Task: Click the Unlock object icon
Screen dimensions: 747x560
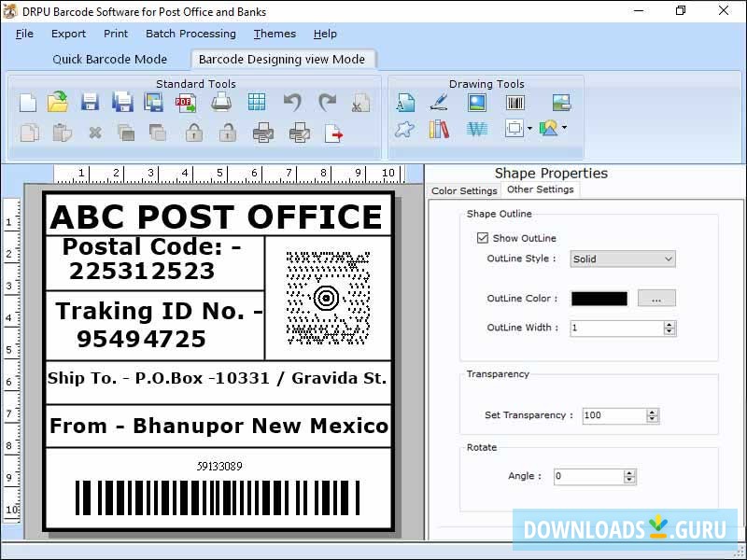Action: coord(229,133)
